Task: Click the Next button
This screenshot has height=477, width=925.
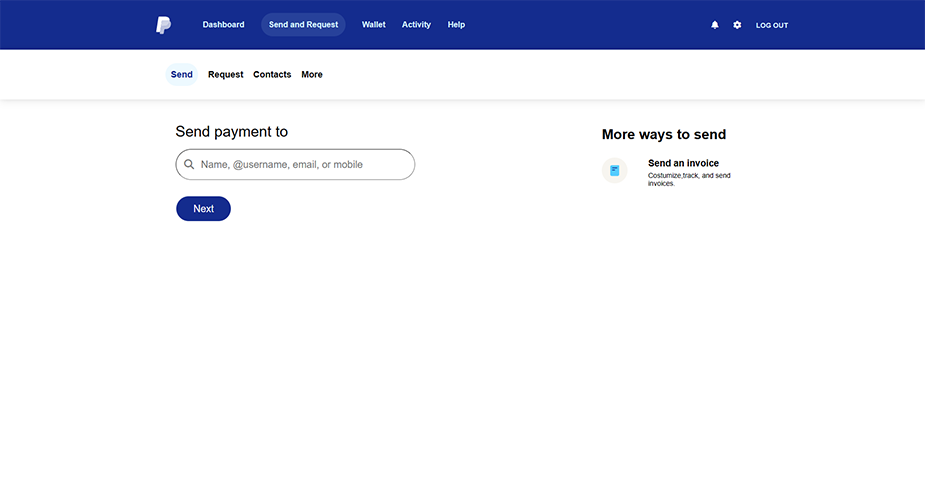Action: click(204, 209)
